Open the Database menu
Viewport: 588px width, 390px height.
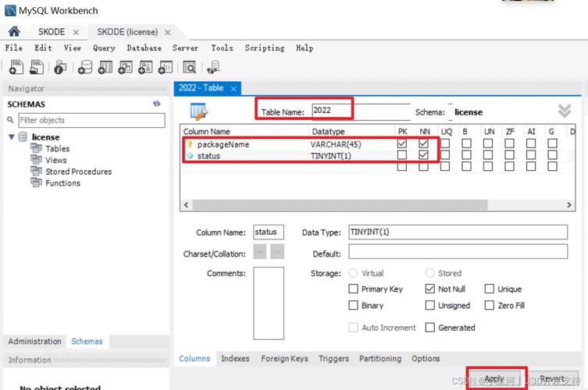[144, 48]
